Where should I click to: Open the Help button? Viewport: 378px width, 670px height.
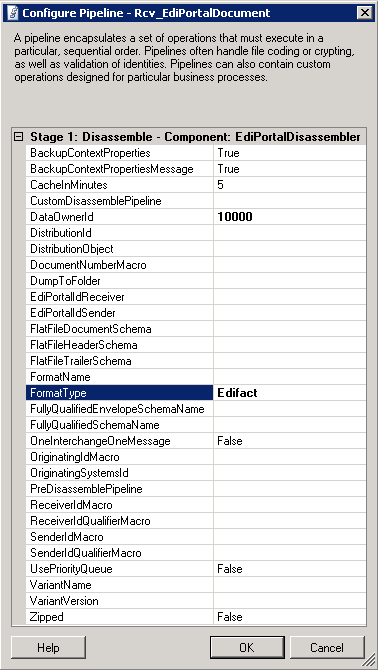(48, 647)
